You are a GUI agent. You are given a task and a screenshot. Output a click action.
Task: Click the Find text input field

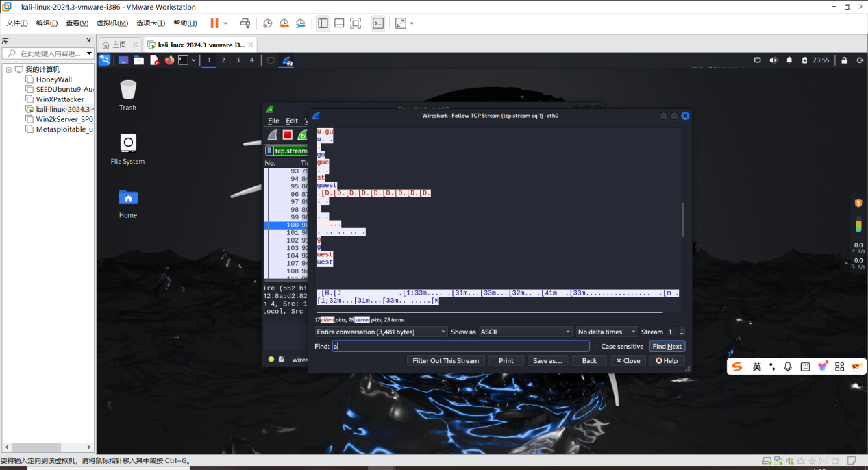[461, 347]
